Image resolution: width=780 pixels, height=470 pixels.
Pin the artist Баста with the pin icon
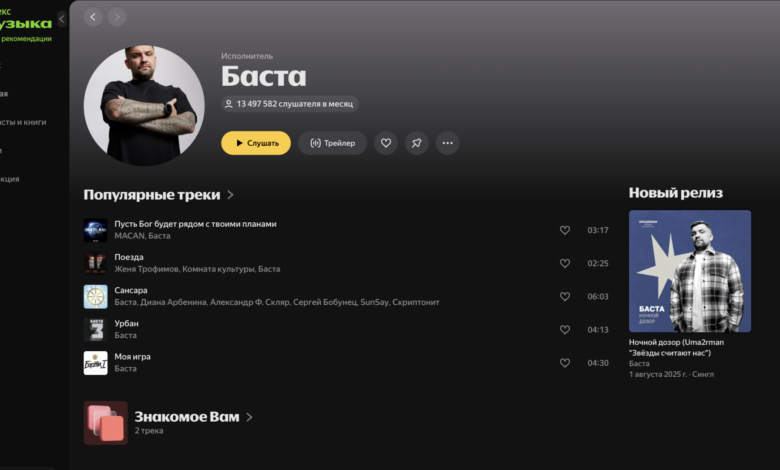(417, 143)
